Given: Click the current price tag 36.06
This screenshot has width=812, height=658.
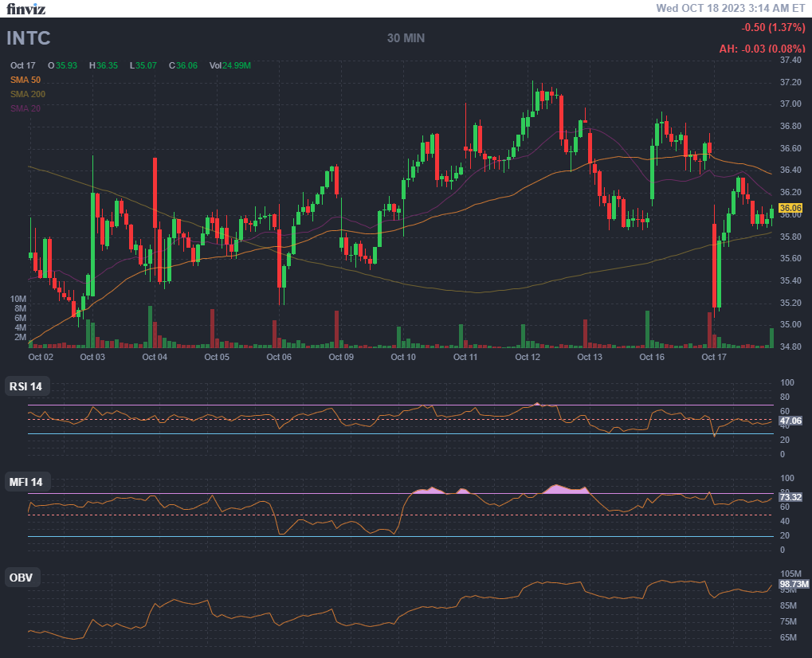Looking at the screenshot, I should tap(790, 207).
